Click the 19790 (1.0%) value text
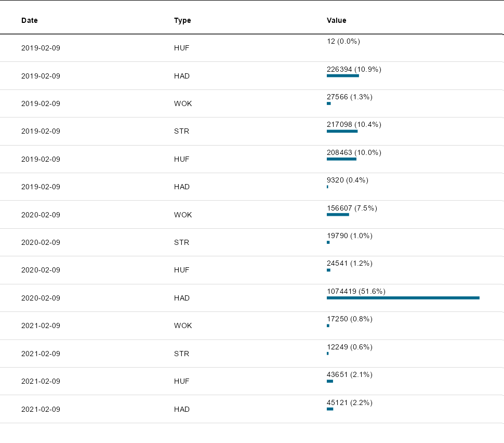The height and width of the screenshot is (443, 504). point(349,236)
